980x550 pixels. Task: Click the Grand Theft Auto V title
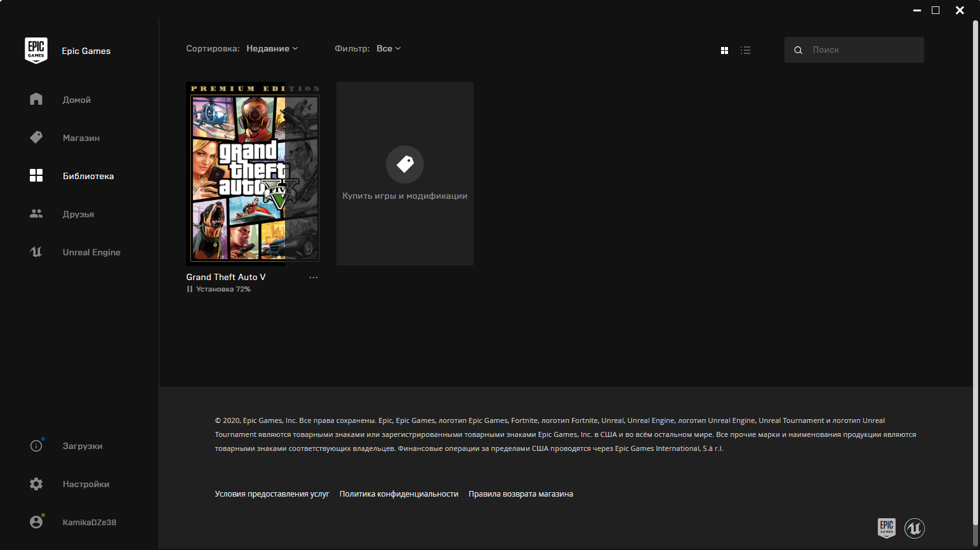226,277
